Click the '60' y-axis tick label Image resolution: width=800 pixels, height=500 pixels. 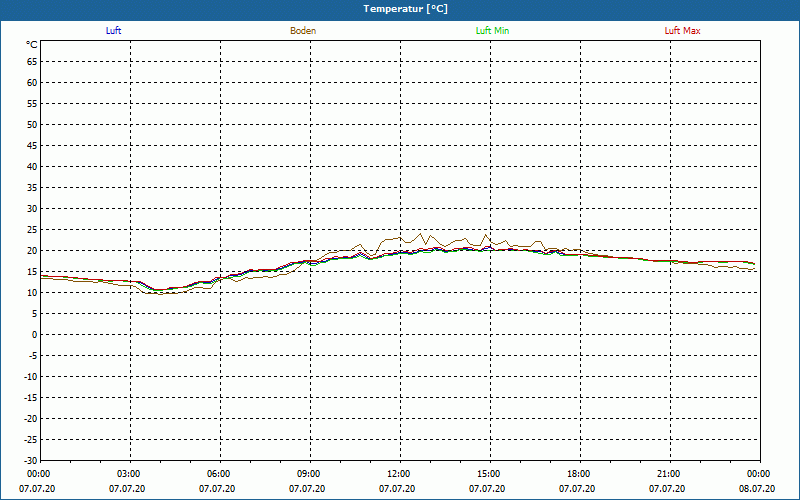tap(32, 83)
